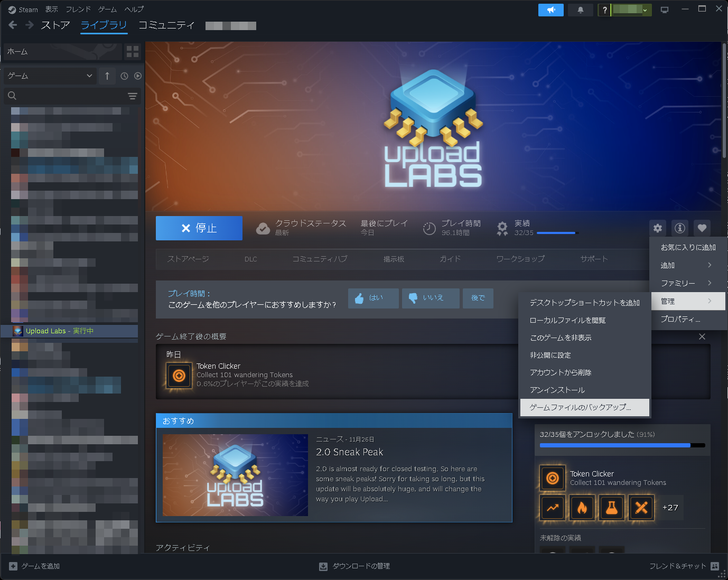Toggle favorite with the heart icon
Viewport: 728px width, 580px height.
(x=702, y=228)
